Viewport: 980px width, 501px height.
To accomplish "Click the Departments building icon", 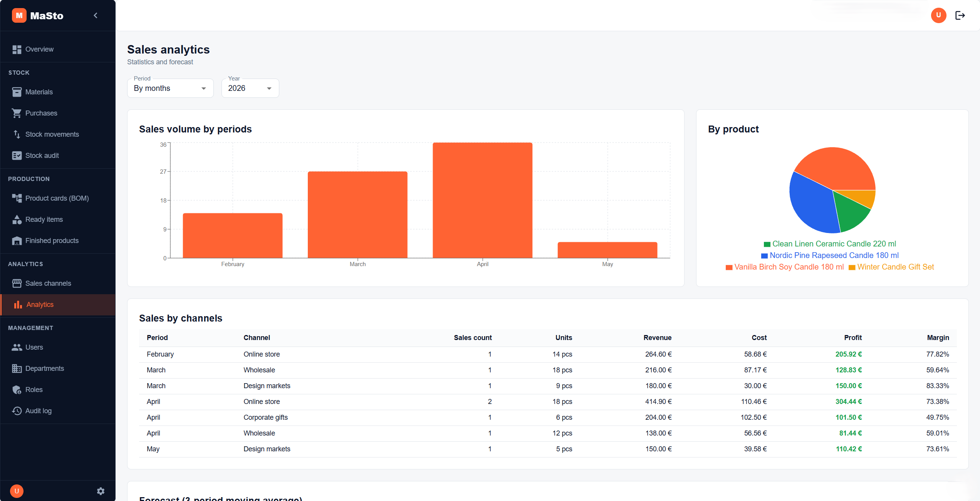I will click(x=17, y=369).
